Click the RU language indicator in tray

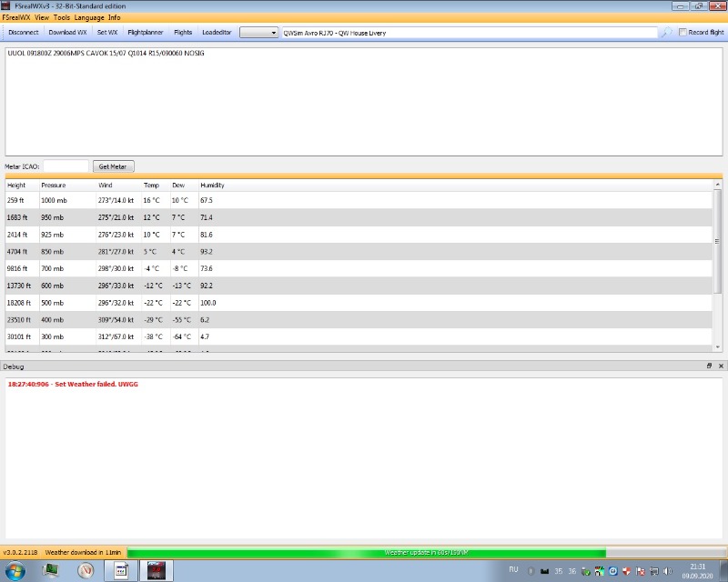[514, 569]
